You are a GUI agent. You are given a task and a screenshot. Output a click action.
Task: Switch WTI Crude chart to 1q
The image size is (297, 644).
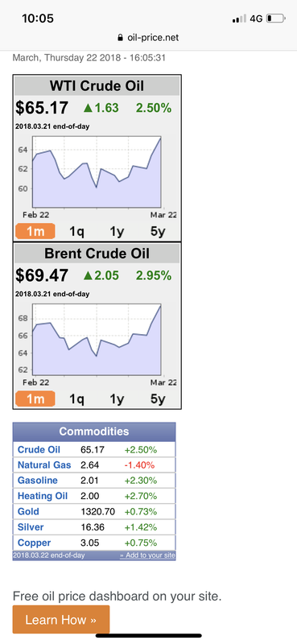[x=76, y=231]
